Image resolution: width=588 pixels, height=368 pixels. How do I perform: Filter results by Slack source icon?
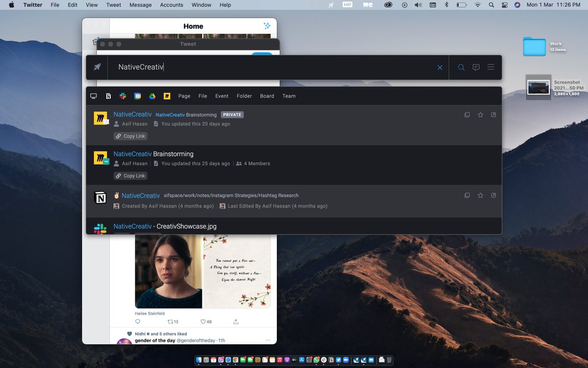coord(123,96)
